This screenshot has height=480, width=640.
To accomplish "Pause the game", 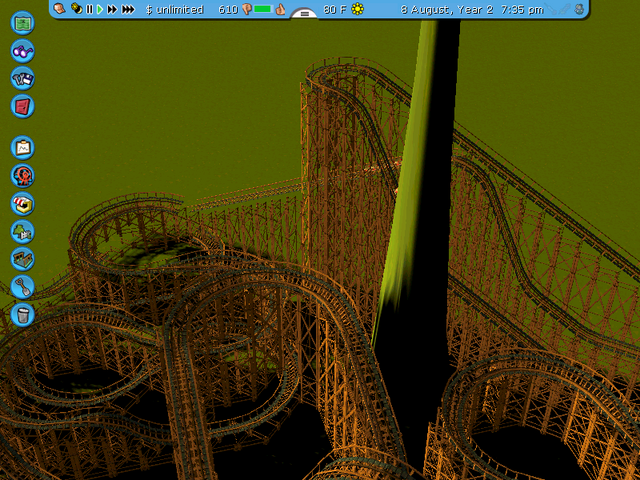I will [89, 9].
